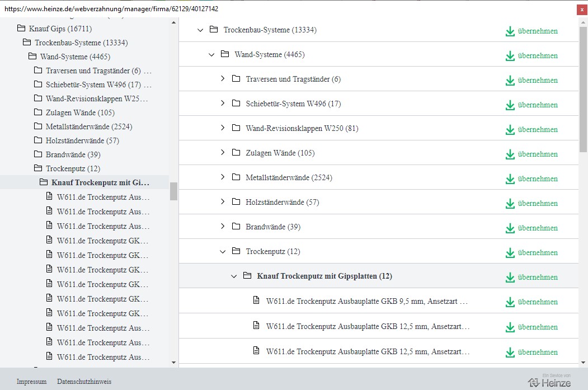This screenshot has width=588, height=390.
Task: Click folder icon of Traversen und Tragständer right panel
Action: (236, 78)
